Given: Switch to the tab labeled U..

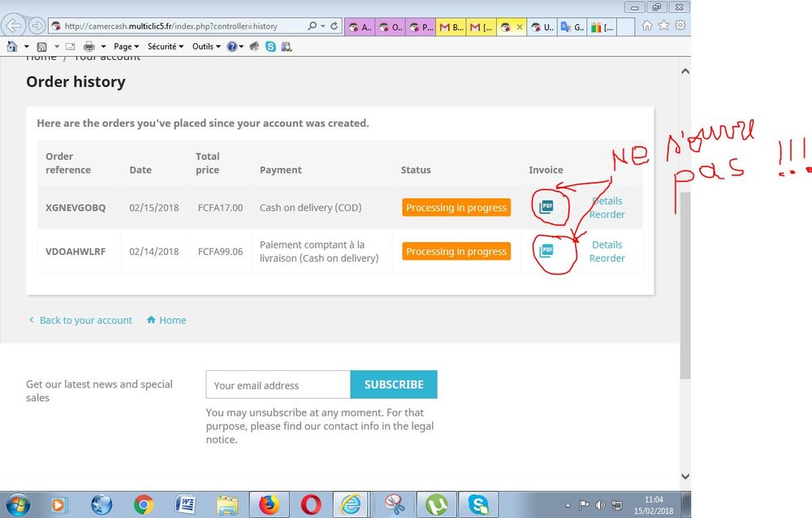Looking at the screenshot, I should point(542,27).
